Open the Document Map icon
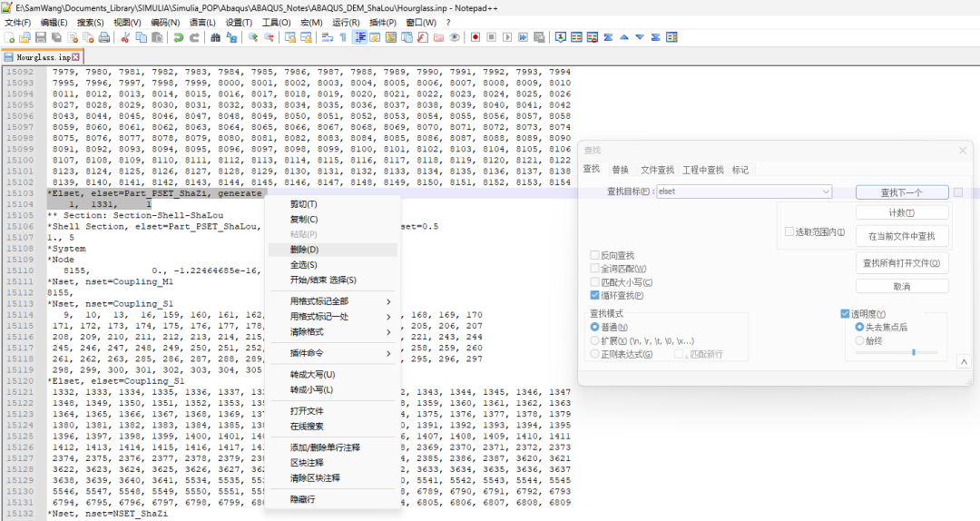 tap(390, 37)
